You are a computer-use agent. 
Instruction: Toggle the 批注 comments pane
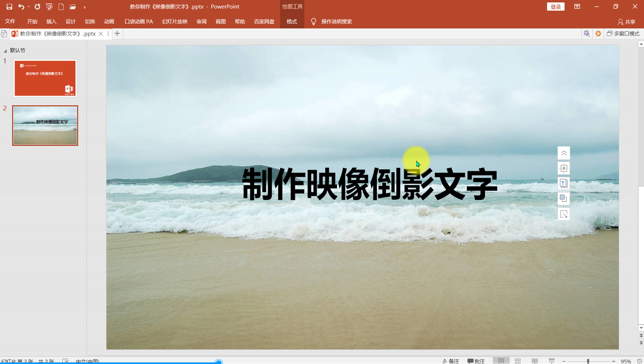(476, 361)
